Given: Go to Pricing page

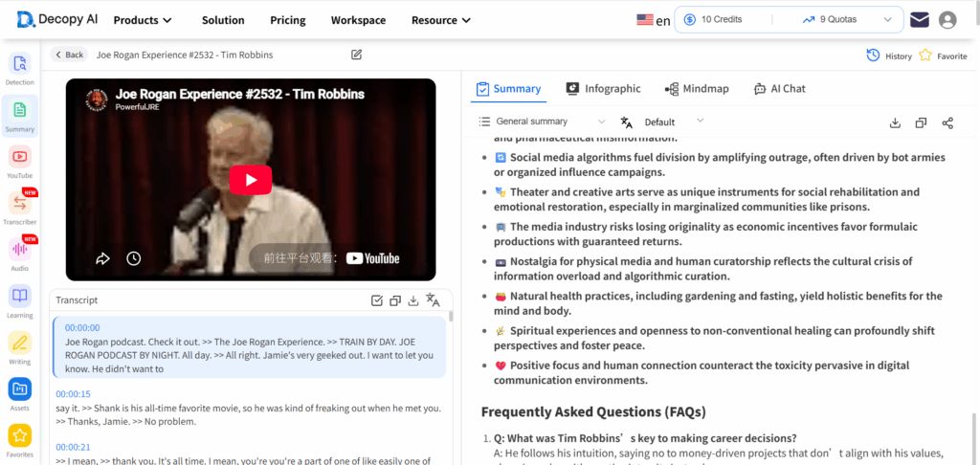Looking at the screenshot, I should [x=287, y=20].
